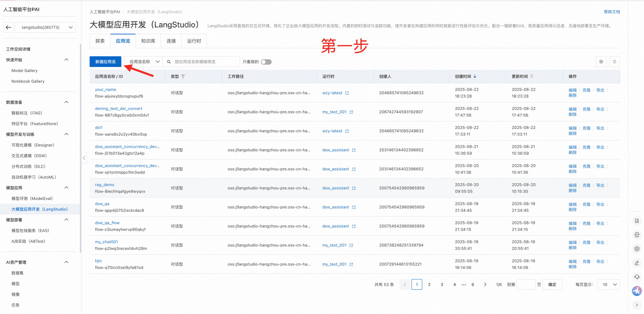Open Notebook Gallery in sidebar
The width and height of the screenshot is (644, 314).
(x=28, y=81)
